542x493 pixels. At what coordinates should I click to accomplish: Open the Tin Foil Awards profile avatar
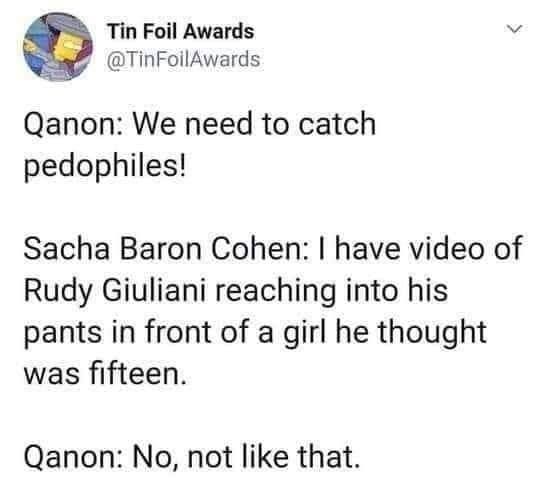pyautogui.click(x=58, y=47)
